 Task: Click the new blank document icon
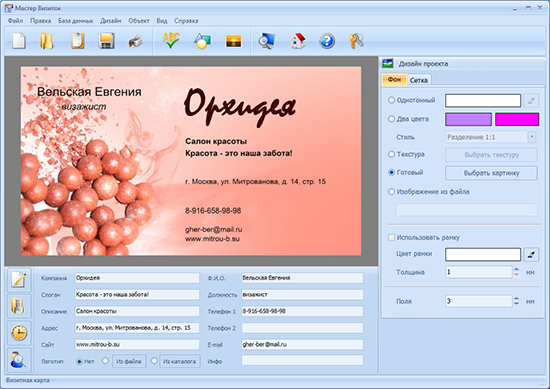tap(19, 41)
